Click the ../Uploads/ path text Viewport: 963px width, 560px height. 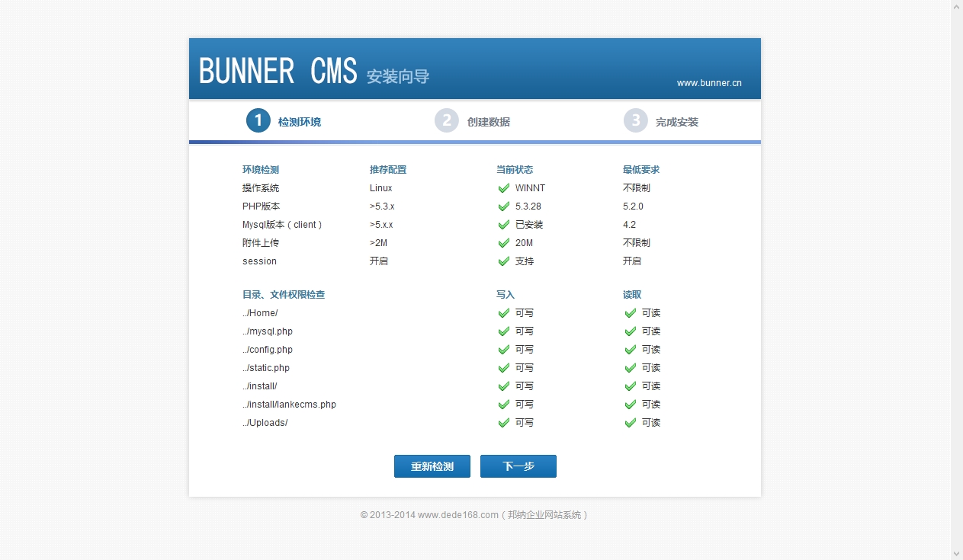[x=265, y=423]
